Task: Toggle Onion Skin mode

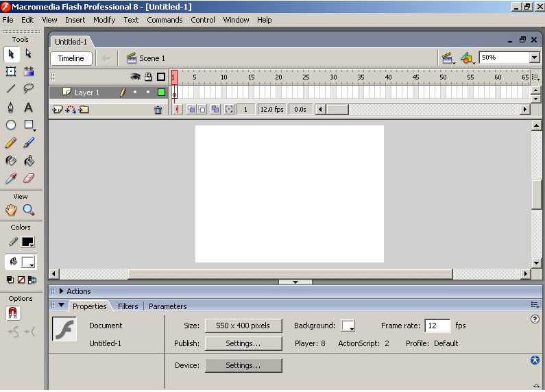Action: click(191, 110)
